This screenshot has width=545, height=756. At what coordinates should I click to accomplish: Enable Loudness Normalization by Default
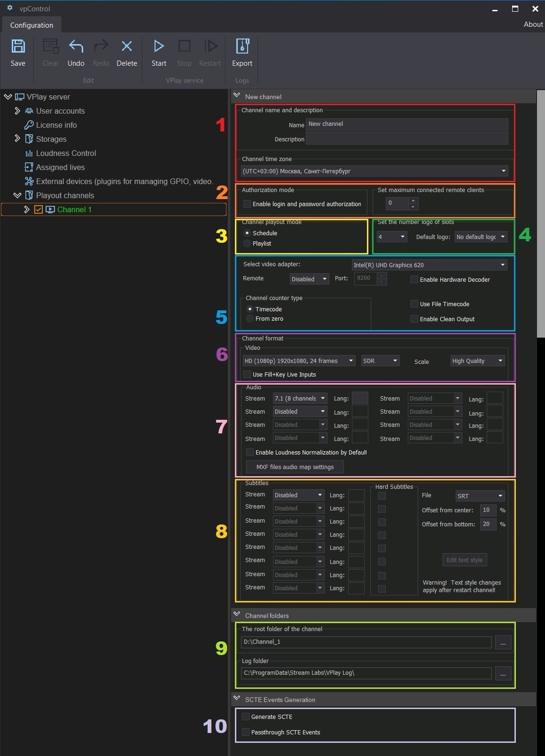coord(250,452)
